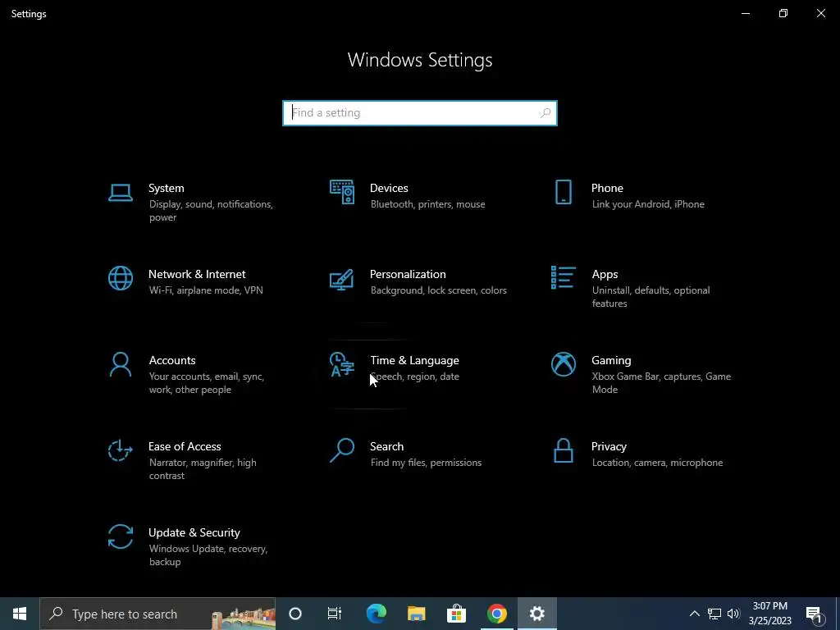Click "Narrator, magnifier, high contrast" text
This screenshot has width=840, height=630.
tap(203, 469)
